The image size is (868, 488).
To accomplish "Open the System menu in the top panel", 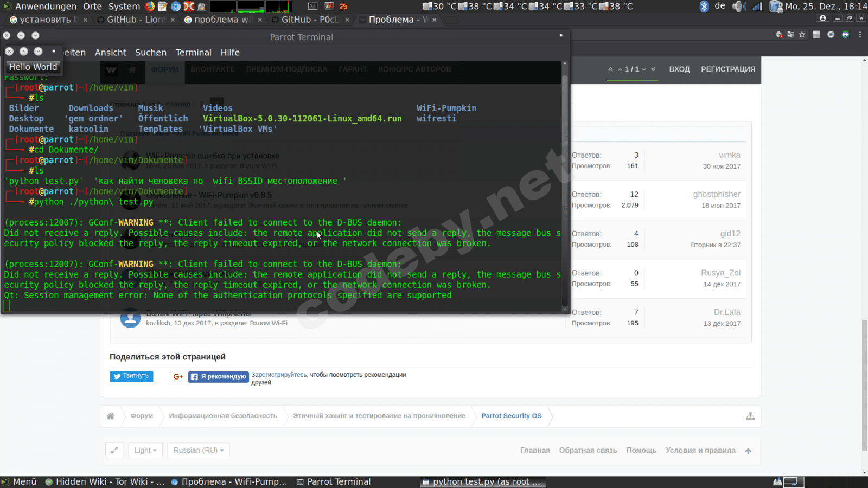I will (x=124, y=7).
